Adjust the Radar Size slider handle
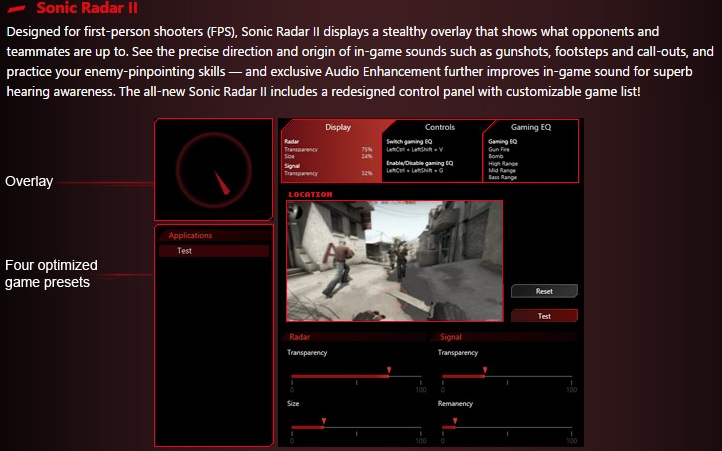This screenshot has width=722, height=451. pyautogui.click(x=324, y=421)
